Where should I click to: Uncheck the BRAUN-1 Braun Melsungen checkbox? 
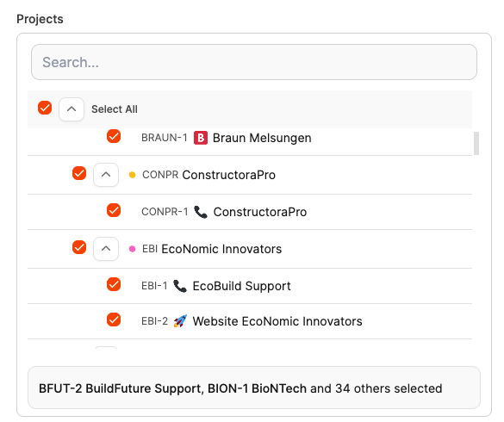(x=114, y=136)
